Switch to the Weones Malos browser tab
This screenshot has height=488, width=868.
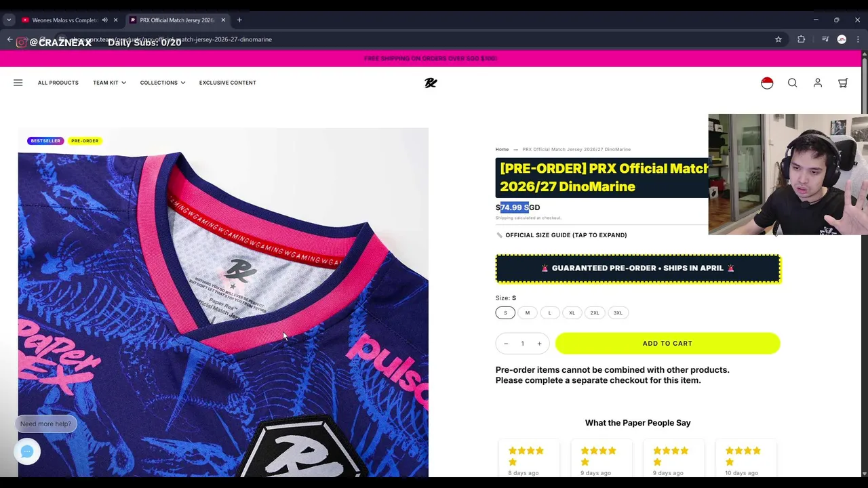pyautogui.click(x=65, y=20)
